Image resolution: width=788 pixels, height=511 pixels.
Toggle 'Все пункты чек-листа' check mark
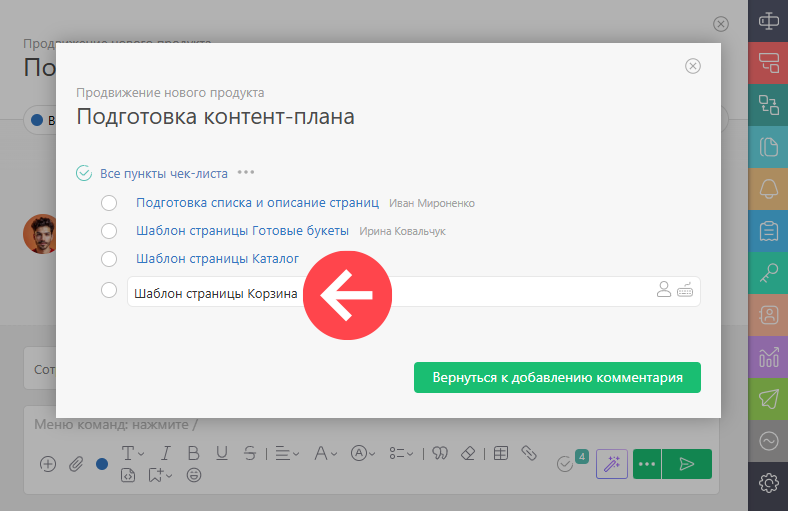[x=84, y=173]
